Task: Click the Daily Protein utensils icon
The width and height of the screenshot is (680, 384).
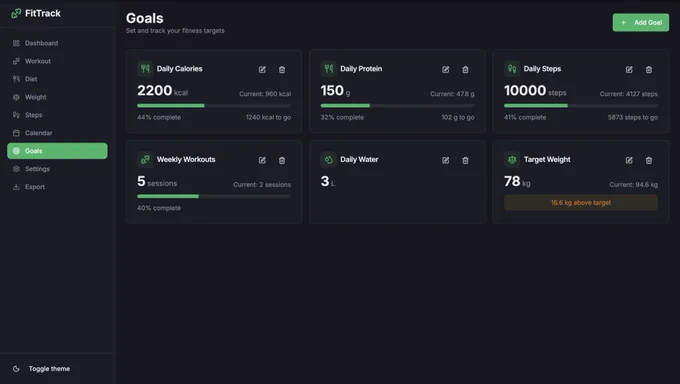Action: tap(329, 69)
